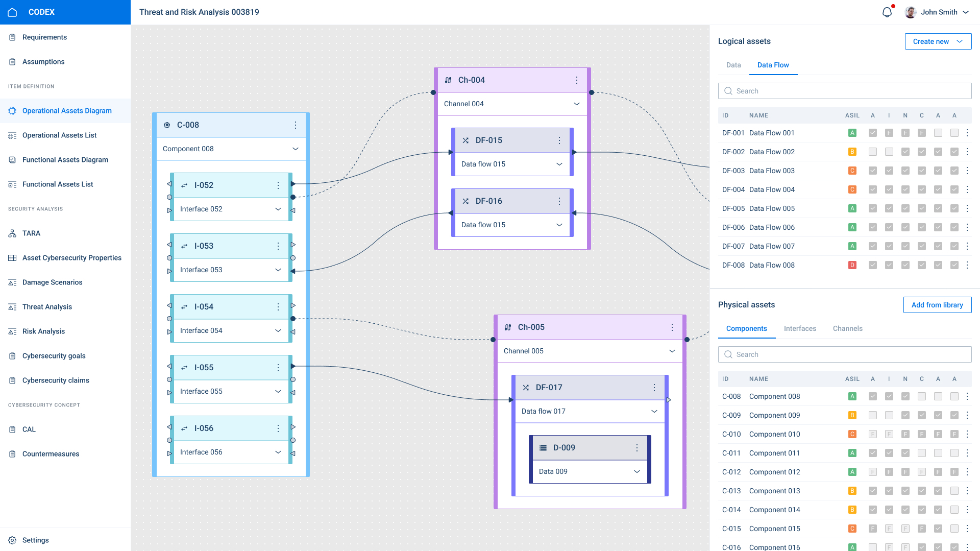Open kebab menu on I-056 interface
This screenshot has width=980, height=551.
pos(278,428)
